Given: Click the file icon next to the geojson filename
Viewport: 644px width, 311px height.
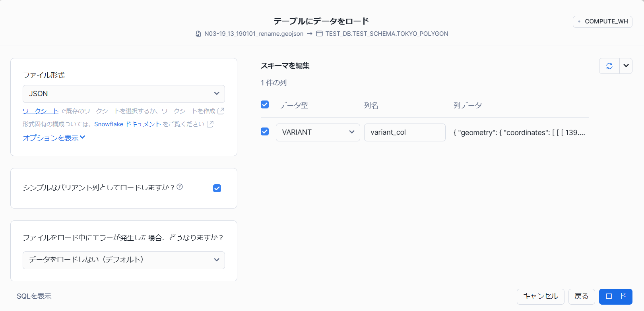Looking at the screenshot, I should point(198,34).
